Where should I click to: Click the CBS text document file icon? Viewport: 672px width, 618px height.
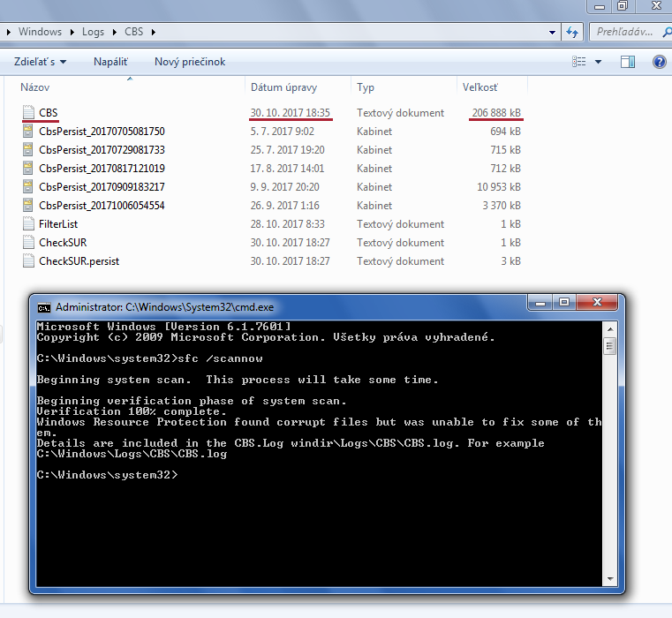click(x=28, y=113)
